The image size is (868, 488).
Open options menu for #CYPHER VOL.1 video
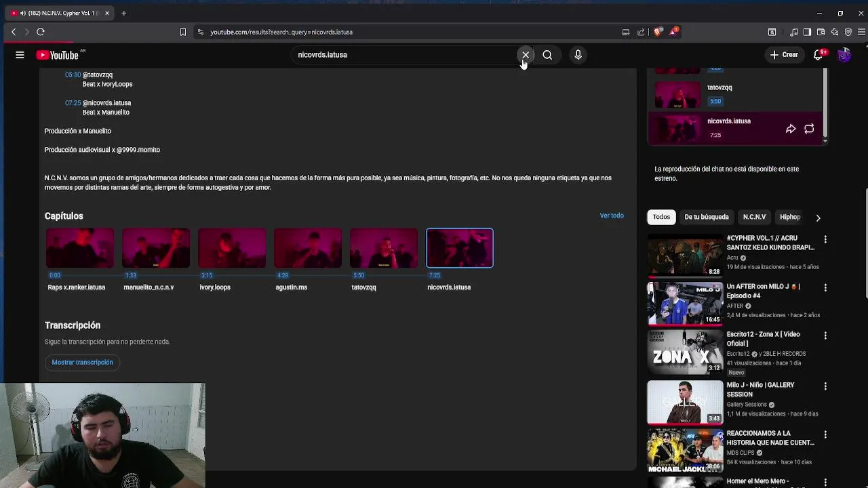coord(825,239)
